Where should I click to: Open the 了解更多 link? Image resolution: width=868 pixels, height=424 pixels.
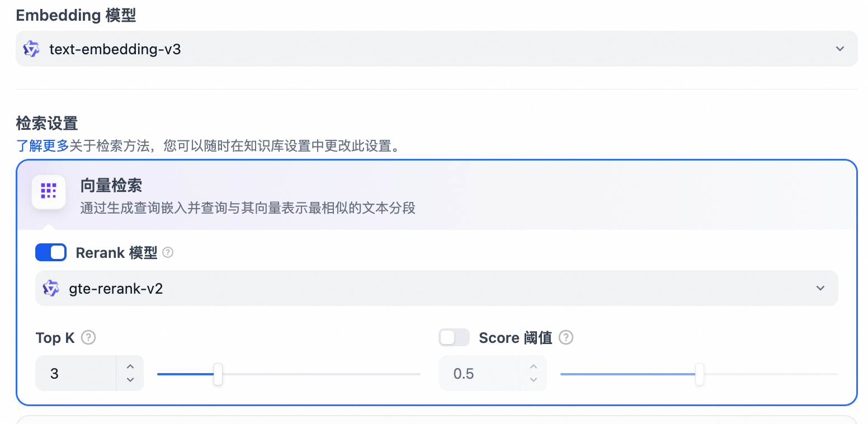(43, 147)
